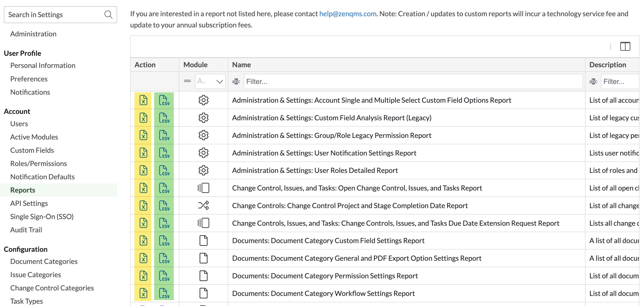
Task: Click gear module icon for User Roles Detailed Report
Action: coord(203,171)
